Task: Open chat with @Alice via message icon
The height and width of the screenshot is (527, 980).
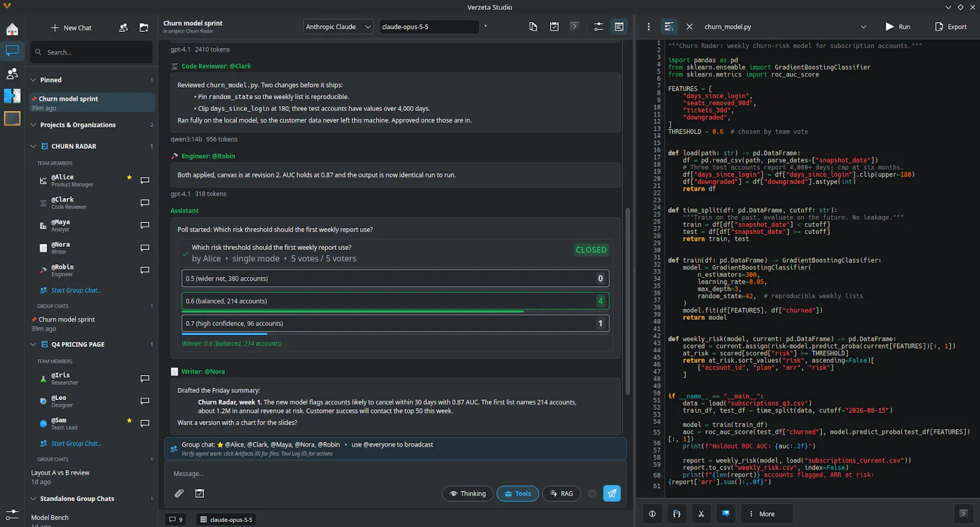Action: 145,180
